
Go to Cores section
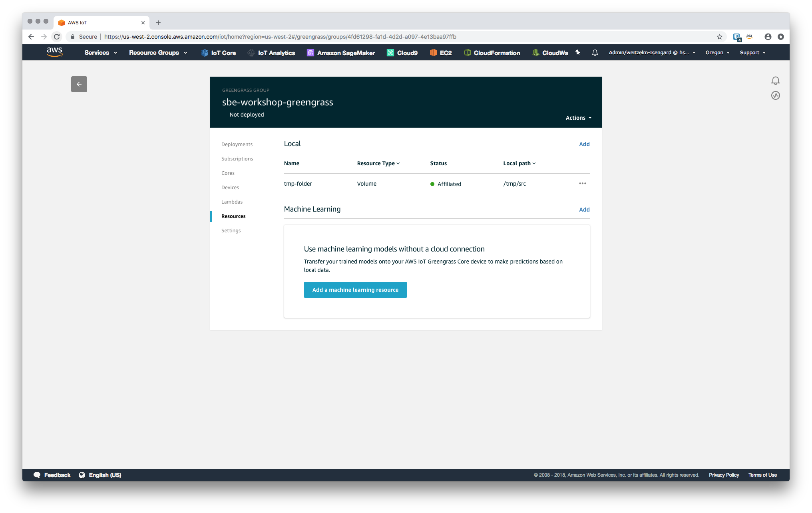pos(228,173)
